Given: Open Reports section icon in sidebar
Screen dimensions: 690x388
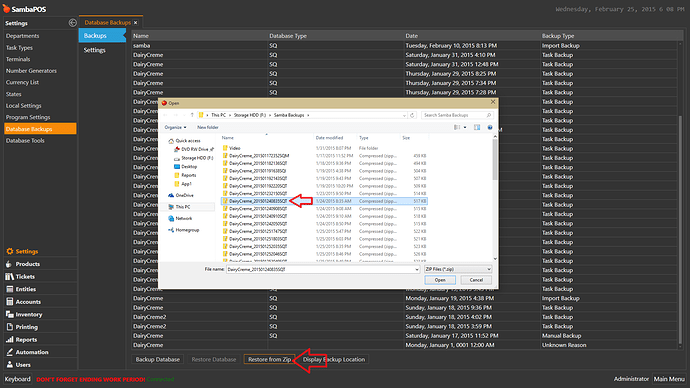Looking at the screenshot, I should (x=9, y=340).
